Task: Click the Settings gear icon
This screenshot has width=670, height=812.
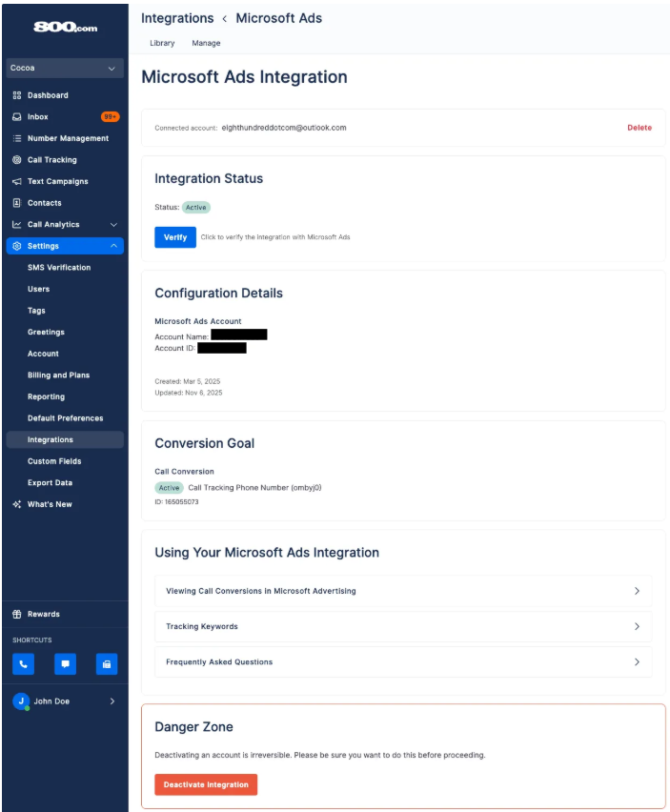Action: point(17,246)
